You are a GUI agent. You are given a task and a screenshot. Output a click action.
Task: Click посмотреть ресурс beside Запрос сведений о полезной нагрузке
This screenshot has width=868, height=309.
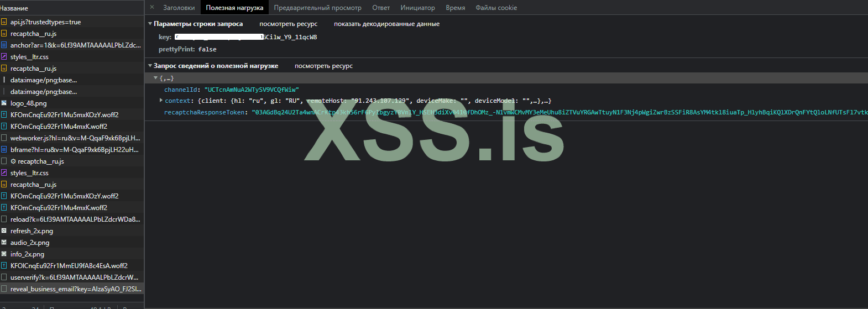323,66
